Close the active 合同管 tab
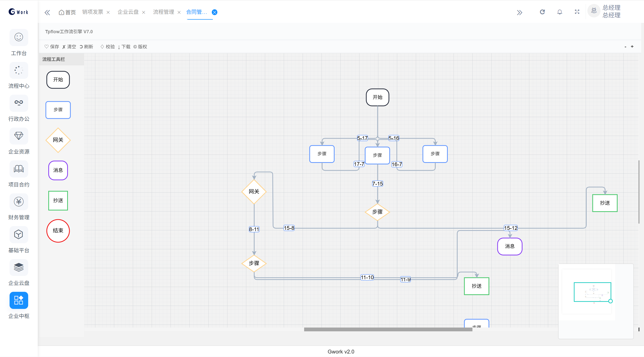The width and height of the screenshot is (644, 357). tap(215, 12)
